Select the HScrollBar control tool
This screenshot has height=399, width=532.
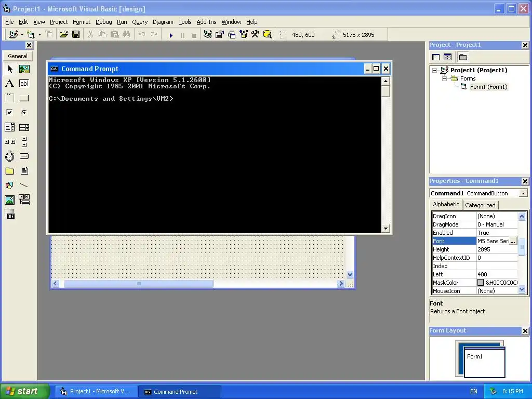click(x=9, y=142)
